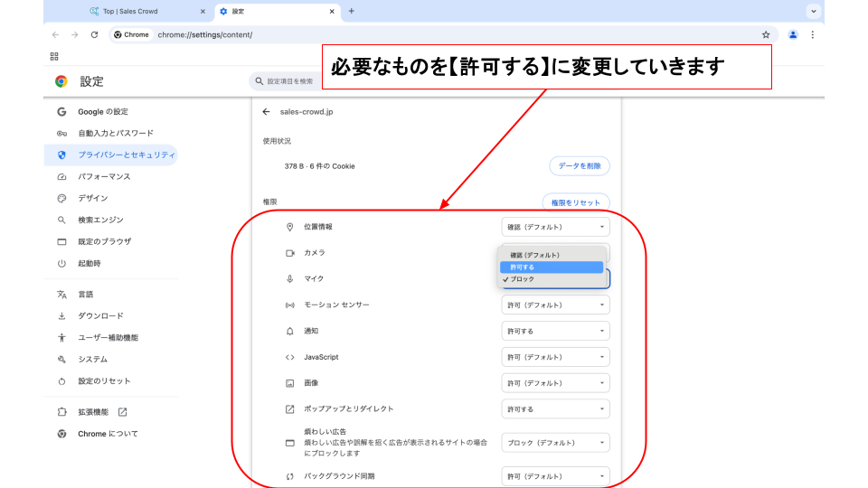Open the Chrome profile avatar icon
The image size is (868, 488).
click(x=793, y=34)
